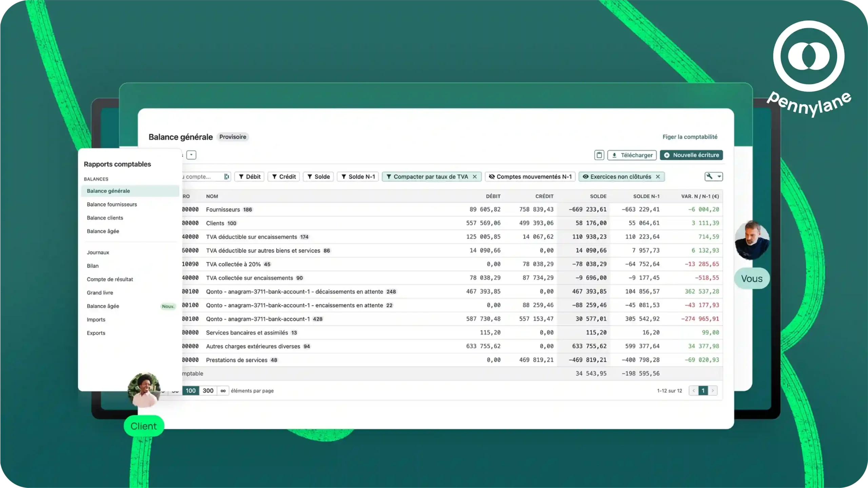Open the wrench settings dropdown

pyautogui.click(x=713, y=177)
